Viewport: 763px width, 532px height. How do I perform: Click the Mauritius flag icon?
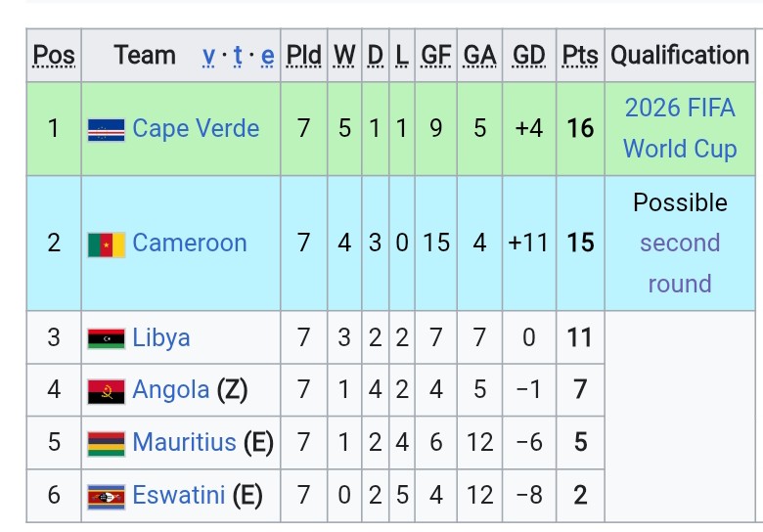click(x=106, y=444)
